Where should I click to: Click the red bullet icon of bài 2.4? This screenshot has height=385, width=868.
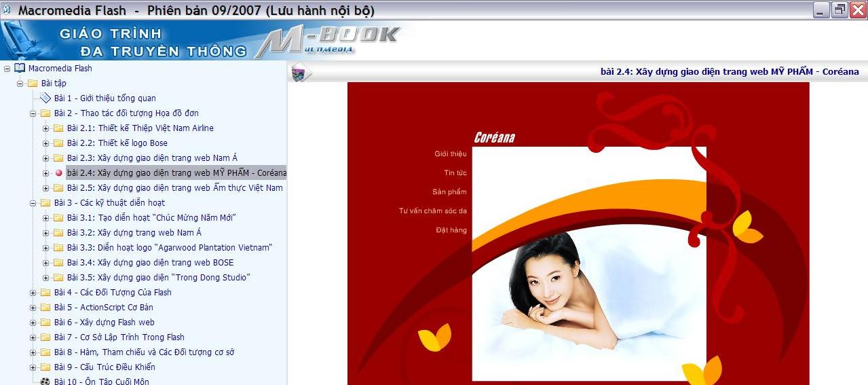[x=58, y=173]
